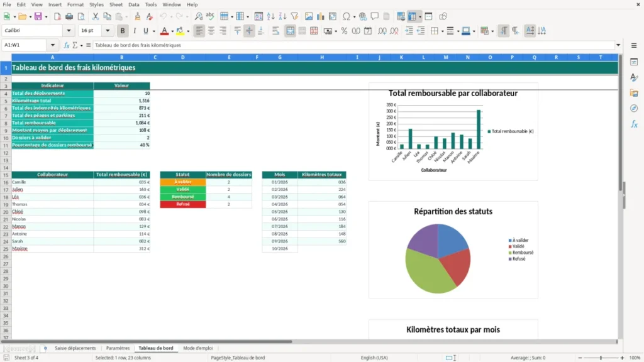Image resolution: width=644 pixels, height=362 pixels.
Task: Print the spreadsheet using the printer icon
Action: [x=69, y=16]
